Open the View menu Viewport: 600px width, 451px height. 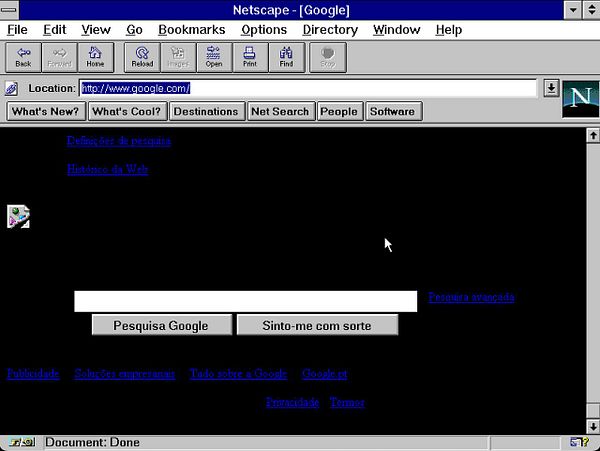[x=96, y=30]
